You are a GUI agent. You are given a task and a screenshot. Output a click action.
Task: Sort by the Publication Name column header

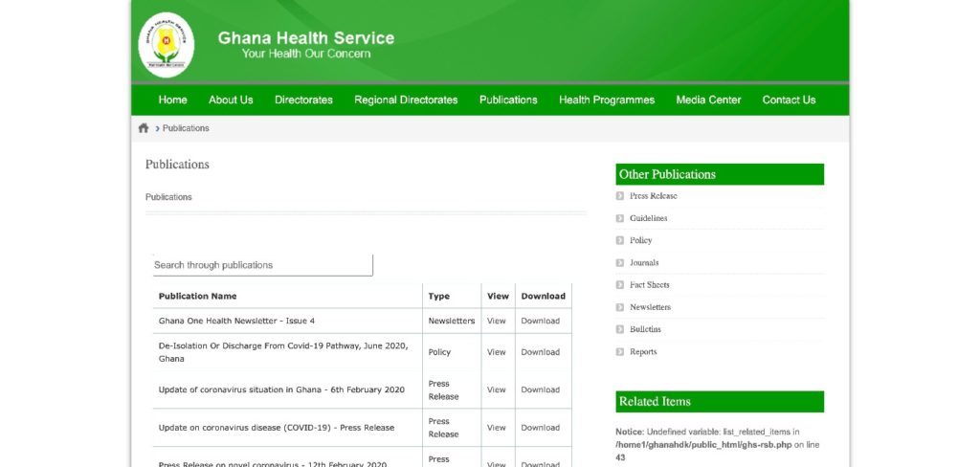(198, 297)
